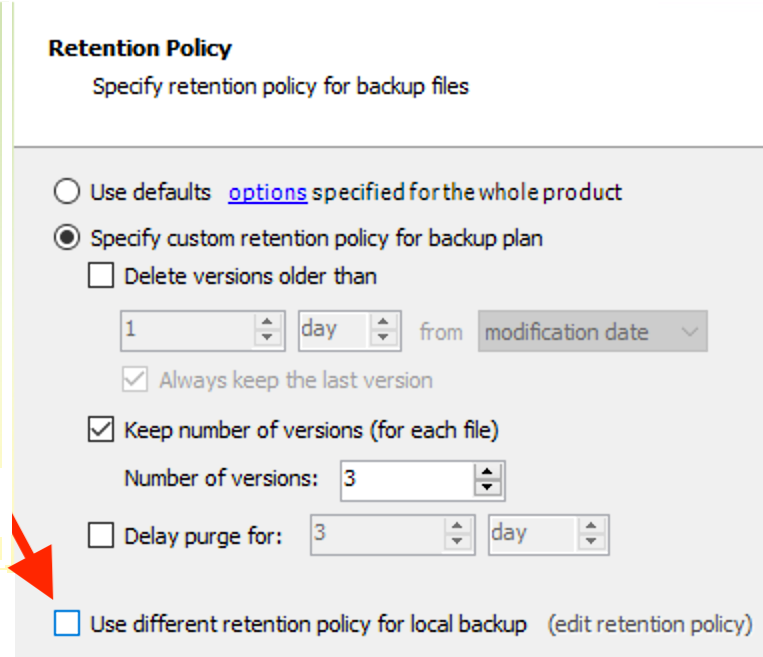Click up arrow on Delay purge day unit

tap(592, 527)
